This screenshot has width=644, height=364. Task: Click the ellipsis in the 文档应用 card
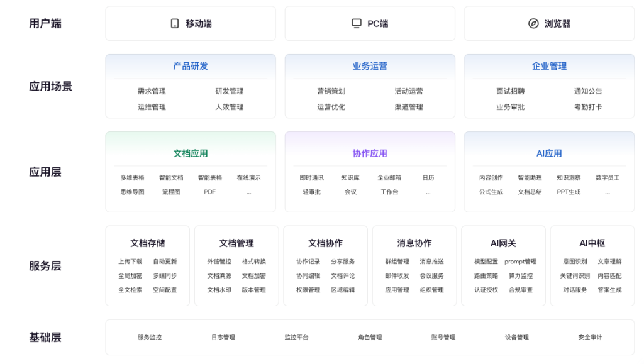point(248,193)
